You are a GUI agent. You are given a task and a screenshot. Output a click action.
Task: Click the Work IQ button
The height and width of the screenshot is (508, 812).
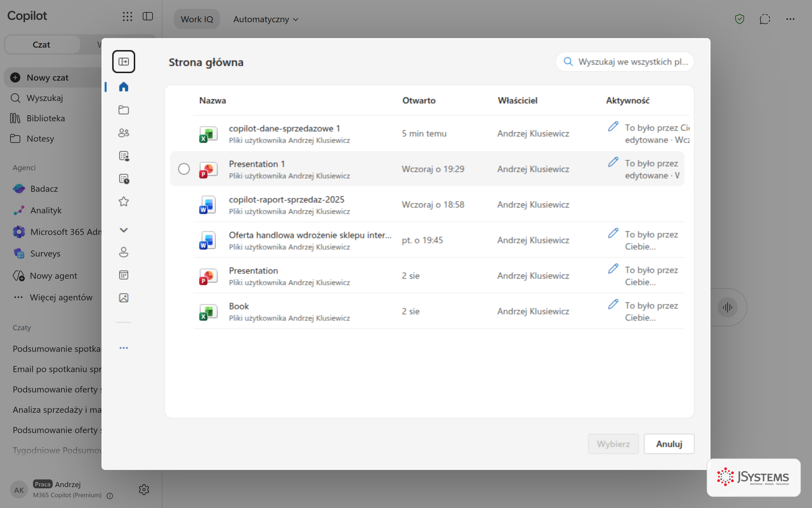(x=197, y=19)
